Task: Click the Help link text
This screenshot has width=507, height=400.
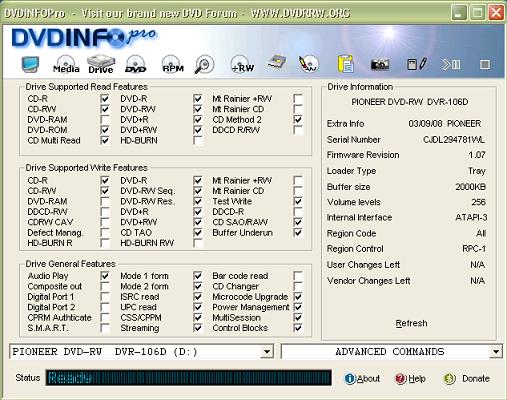Action: click(417, 379)
